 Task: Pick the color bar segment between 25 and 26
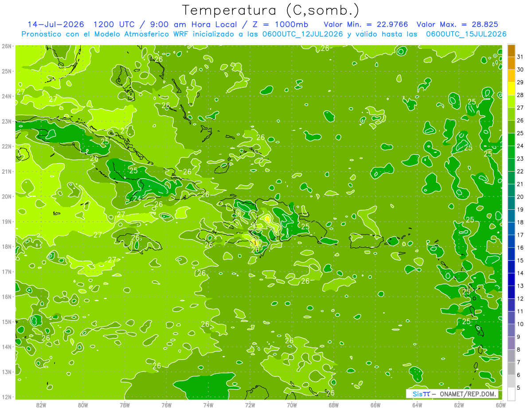tap(511, 127)
